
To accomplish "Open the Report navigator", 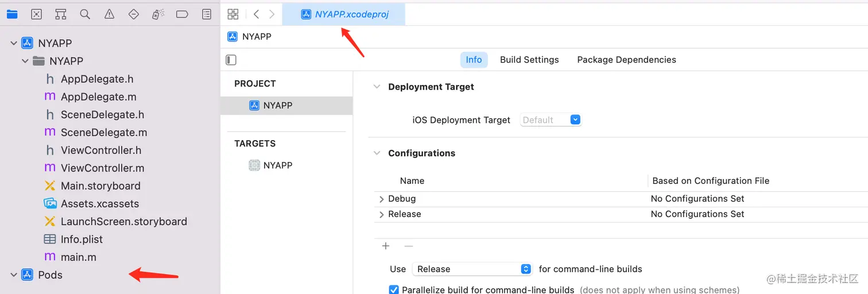I will pos(207,14).
